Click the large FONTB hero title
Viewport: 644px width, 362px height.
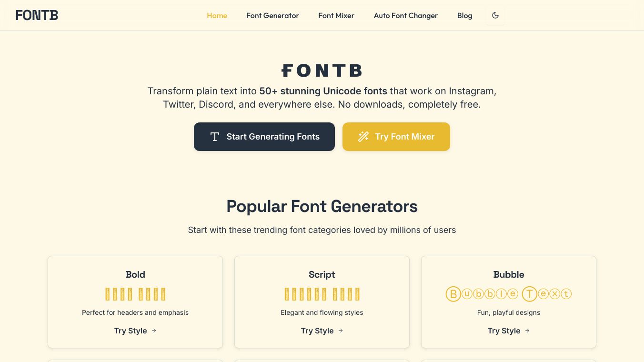coord(322,70)
